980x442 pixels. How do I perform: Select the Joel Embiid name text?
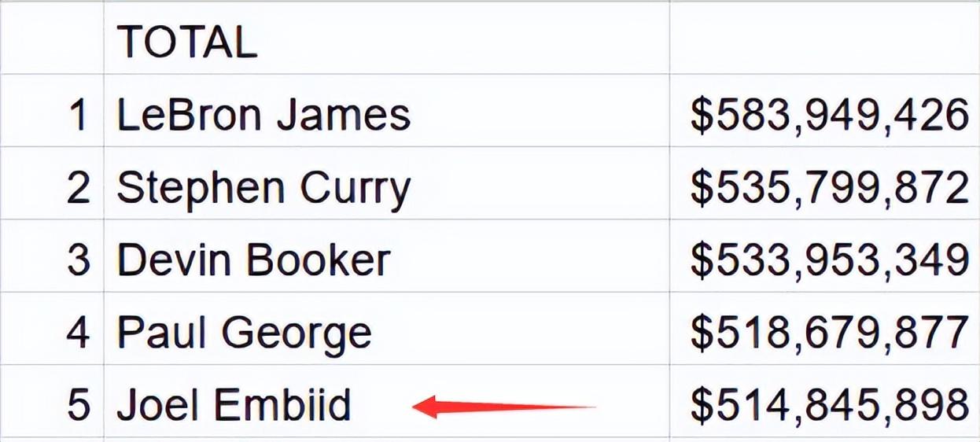(234, 405)
